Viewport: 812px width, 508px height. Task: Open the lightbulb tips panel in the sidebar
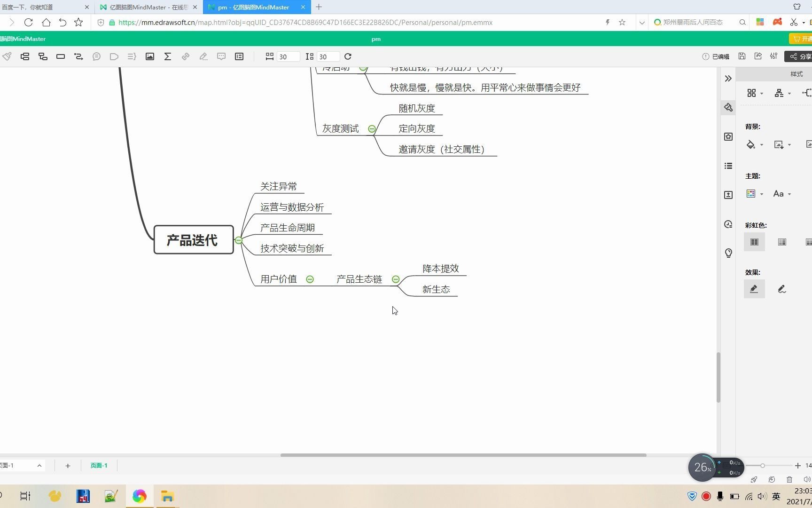click(728, 253)
